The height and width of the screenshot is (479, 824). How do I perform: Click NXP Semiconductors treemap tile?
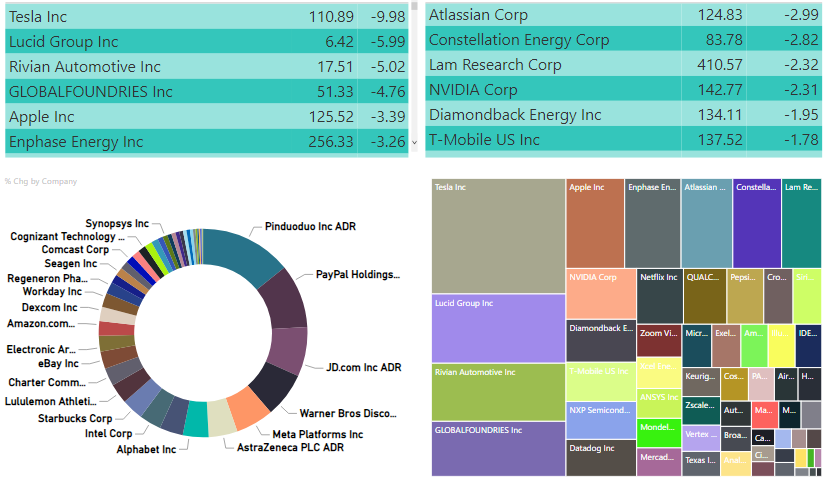(x=601, y=421)
